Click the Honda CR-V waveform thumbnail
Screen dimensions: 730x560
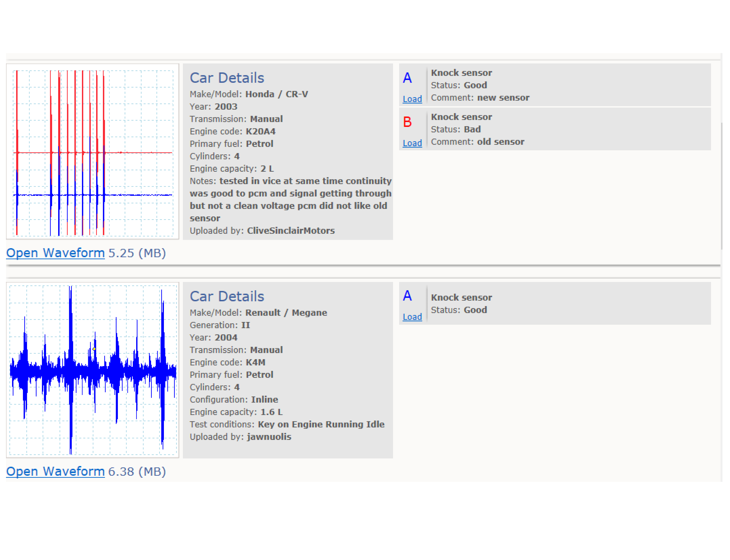click(x=92, y=151)
